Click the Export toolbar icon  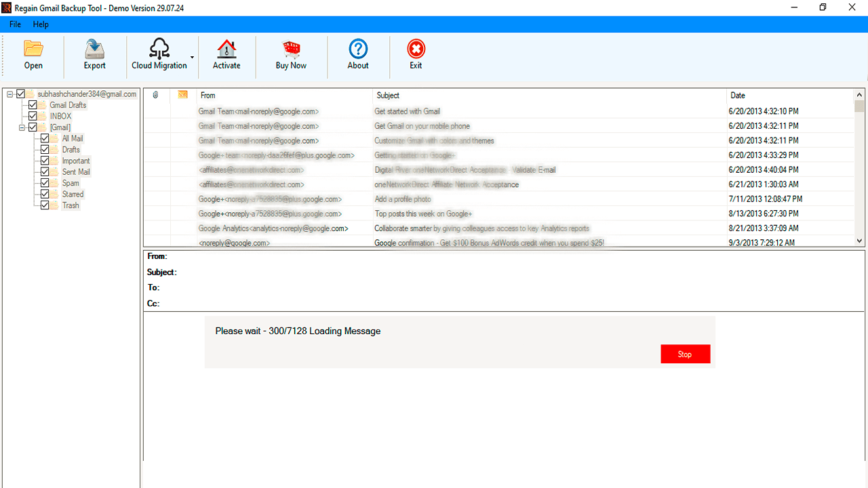(x=94, y=49)
